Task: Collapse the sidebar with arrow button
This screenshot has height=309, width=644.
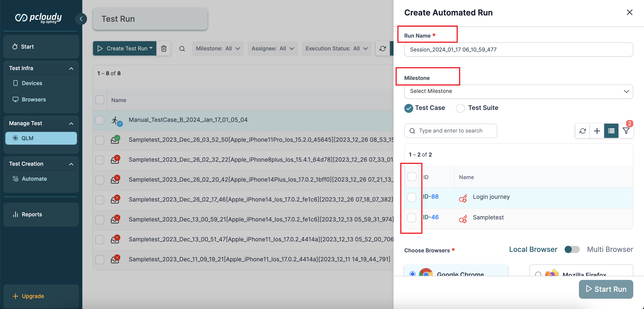Action: [x=81, y=19]
